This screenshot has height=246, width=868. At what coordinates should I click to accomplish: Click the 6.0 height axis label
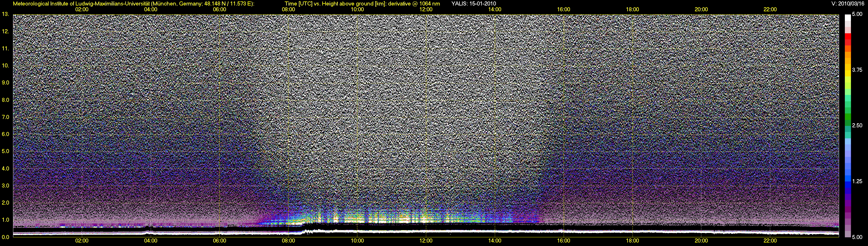[x=5, y=134]
